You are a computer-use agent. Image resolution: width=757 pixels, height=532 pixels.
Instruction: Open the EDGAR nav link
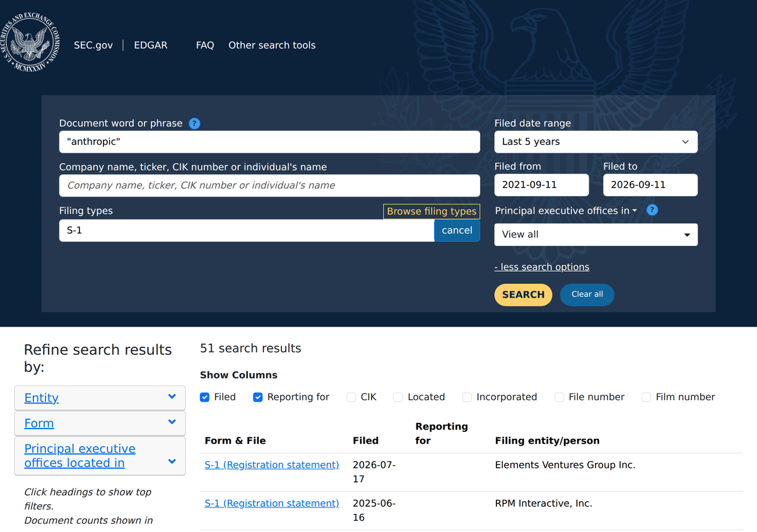[x=151, y=45]
